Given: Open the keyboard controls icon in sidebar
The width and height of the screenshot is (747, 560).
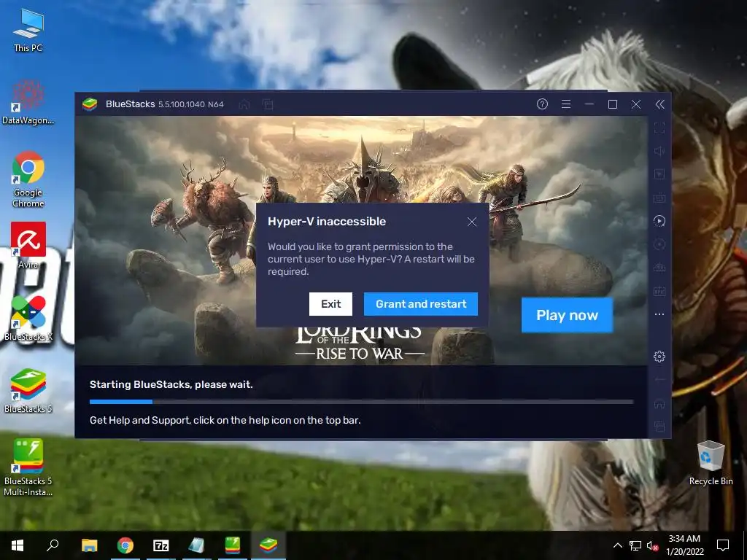Looking at the screenshot, I should coord(659,198).
